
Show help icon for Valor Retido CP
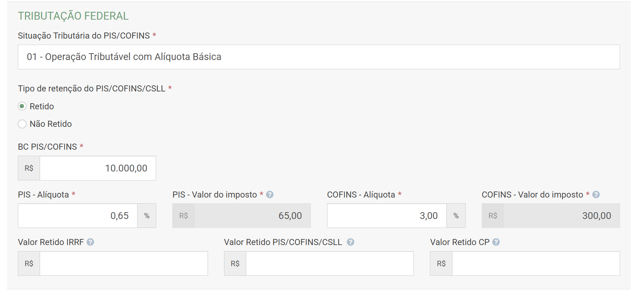click(496, 242)
